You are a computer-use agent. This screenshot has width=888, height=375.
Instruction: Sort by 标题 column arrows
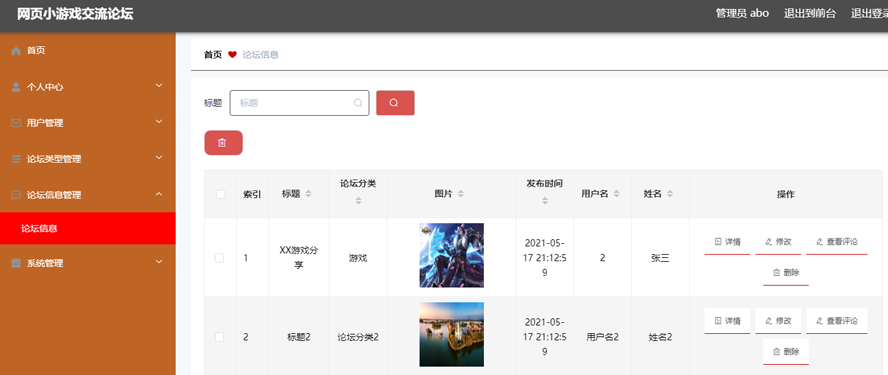coord(308,194)
